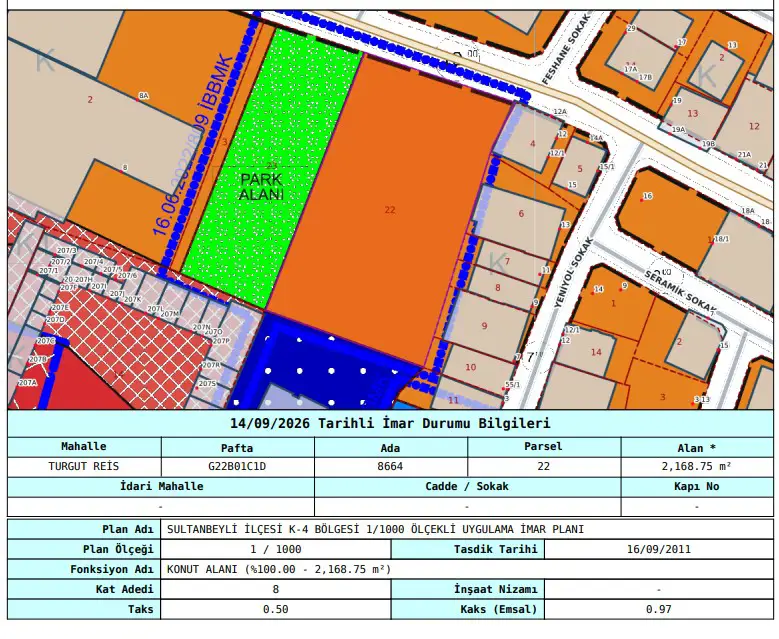This screenshot has width=779, height=639.
Task: Click the İmar Durumu Bilgileri table title
Action: tap(390, 423)
